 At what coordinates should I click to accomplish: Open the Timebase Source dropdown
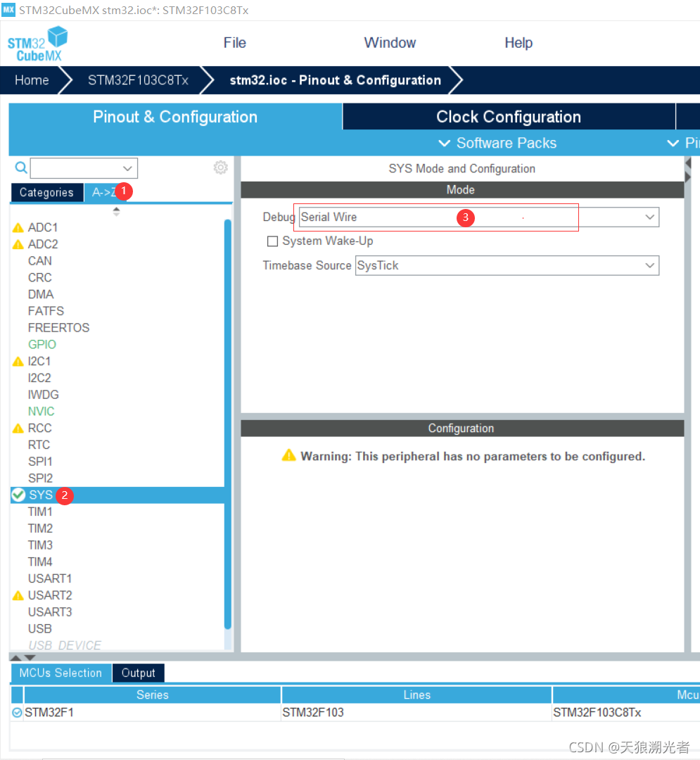pyautogui.click(x=650, y=265)
